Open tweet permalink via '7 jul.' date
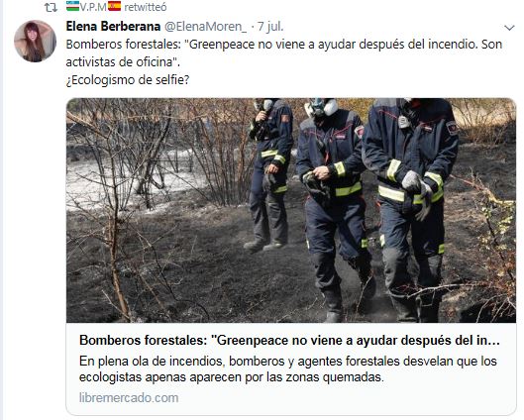The width and height of the screenshot is (524, 420). 270,27
